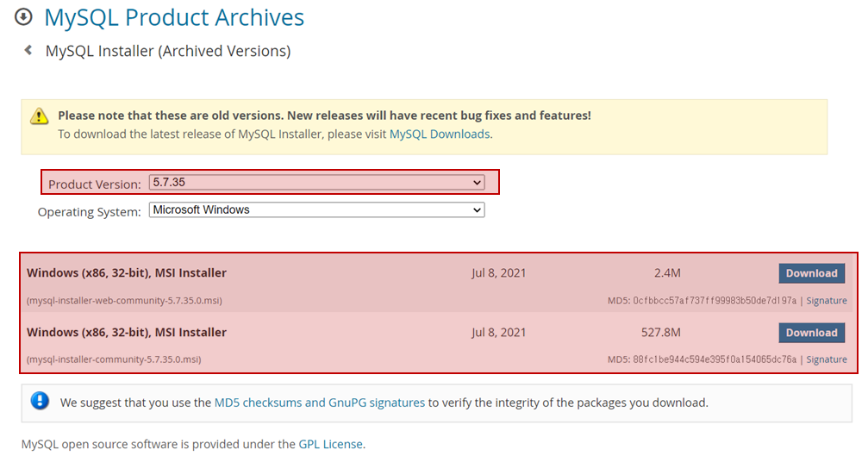Image resolution: width=868 pixels, height=456 pixels.
Task: Click the Operating System: label
Action: click(x=89, y=212)
